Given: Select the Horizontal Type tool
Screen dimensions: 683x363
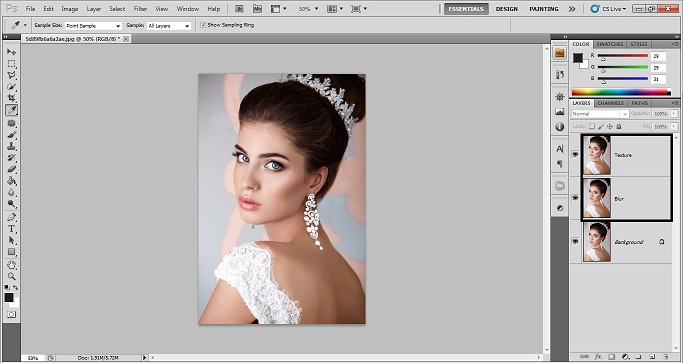Looking at the screenshot, I should pos(11,229).
